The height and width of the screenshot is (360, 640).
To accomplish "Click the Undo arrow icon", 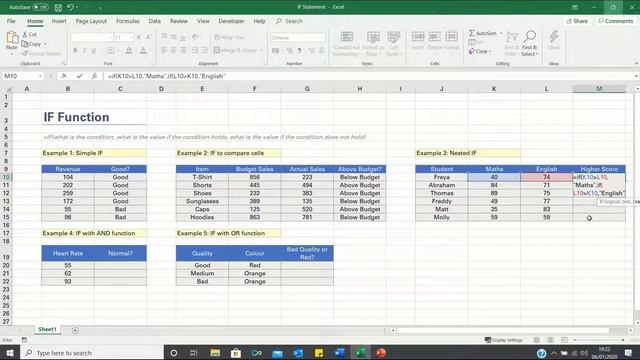I will (x=70, y=7).
